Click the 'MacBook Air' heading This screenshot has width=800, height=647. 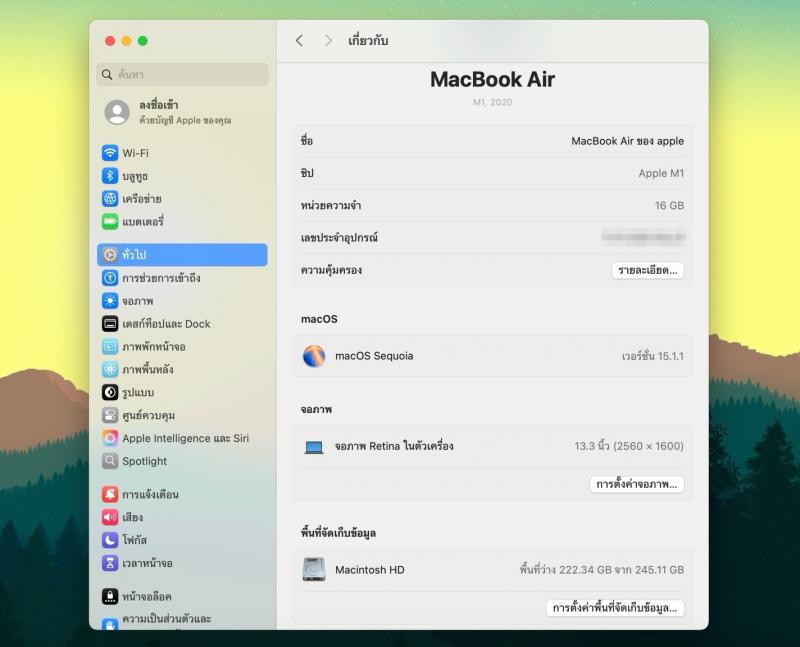point(492,79)
